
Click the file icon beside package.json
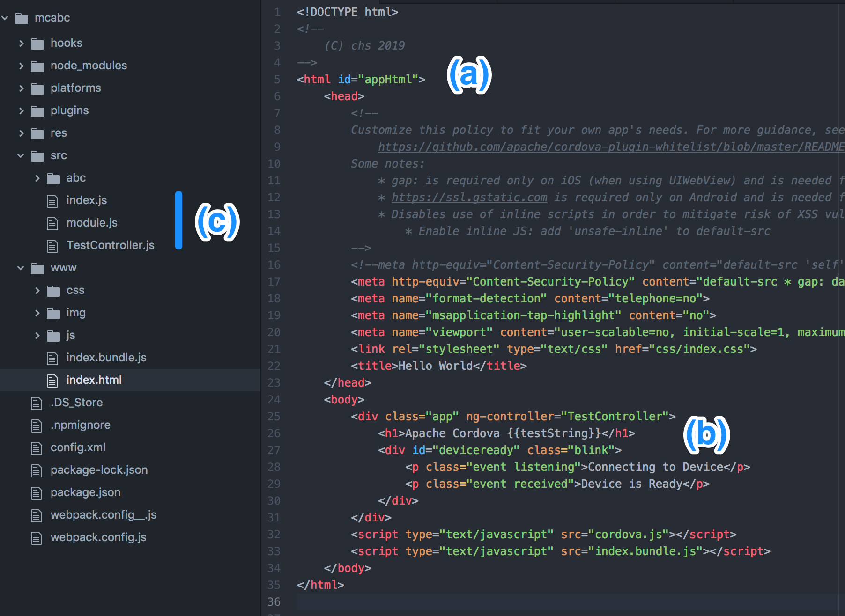click(x=37, y=492)
